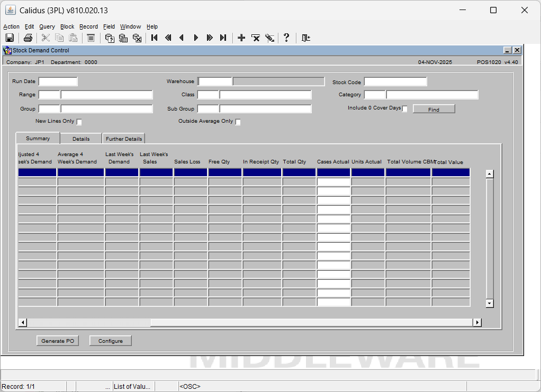This screenshot has width=541, height=392.
Task: Click the Exit door icon in toolbar
Action: [306, 38]
